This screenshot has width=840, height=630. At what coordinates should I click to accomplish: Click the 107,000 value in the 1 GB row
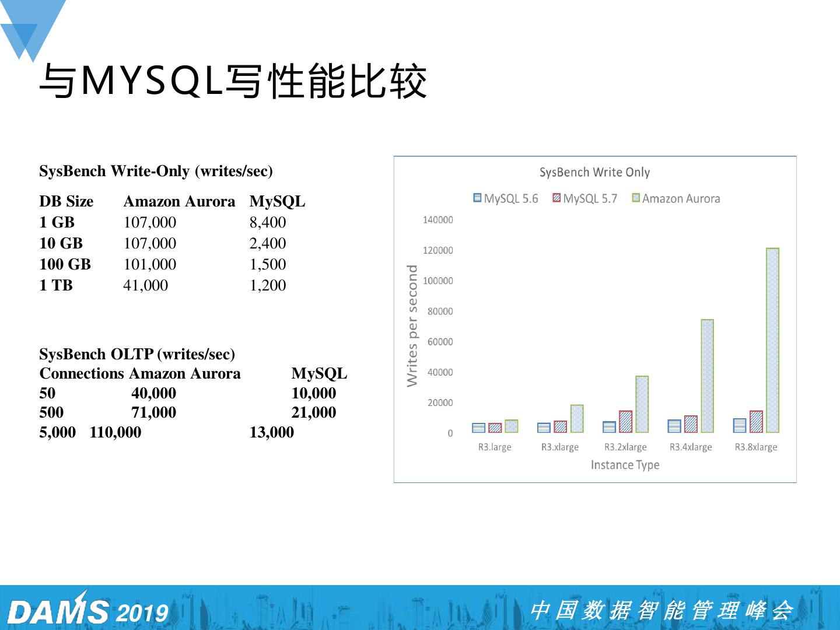pyautogui.click(x=150, y=222)
